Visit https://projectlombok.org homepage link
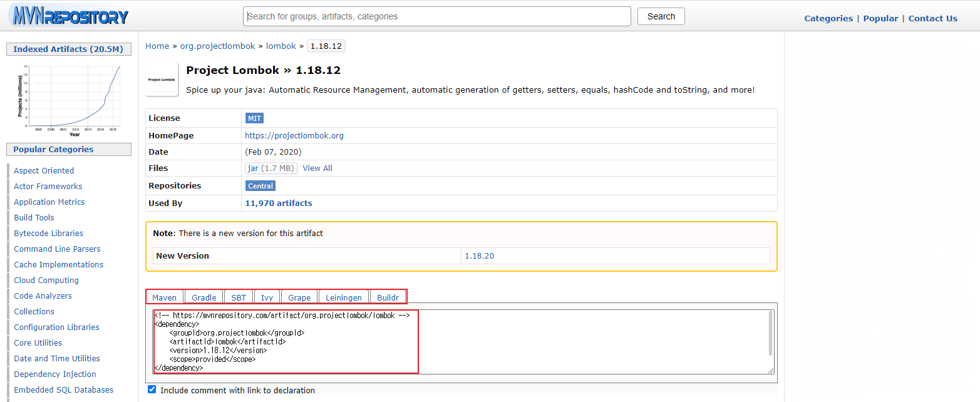 (294, 135)
